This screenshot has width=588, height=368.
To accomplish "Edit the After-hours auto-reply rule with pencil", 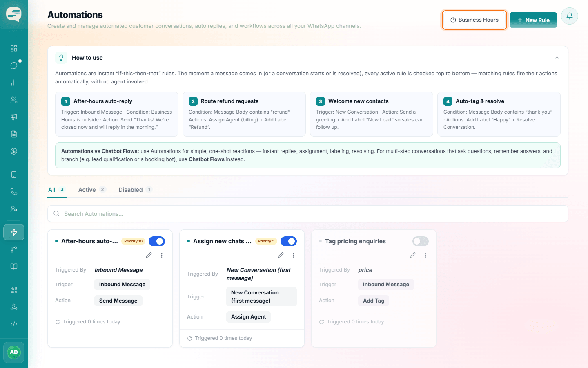I will [x=149, y=255].
